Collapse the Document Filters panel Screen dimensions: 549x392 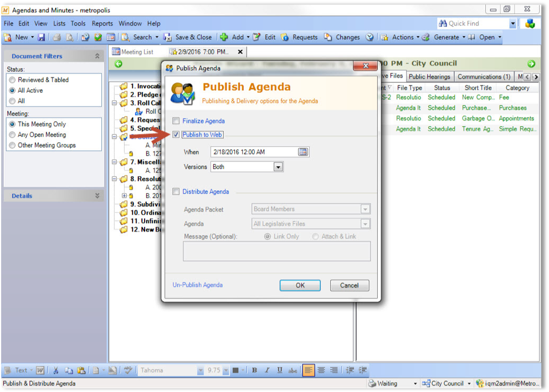click(98, 56)
